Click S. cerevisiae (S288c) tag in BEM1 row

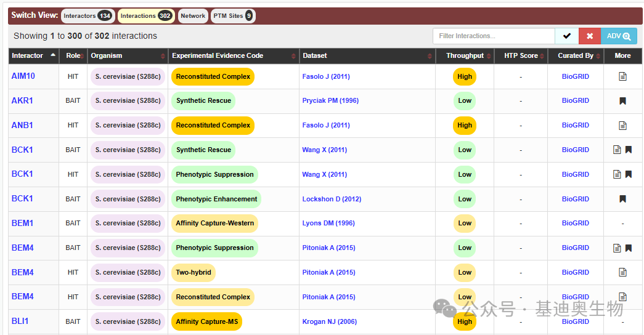tap(128, 223)
